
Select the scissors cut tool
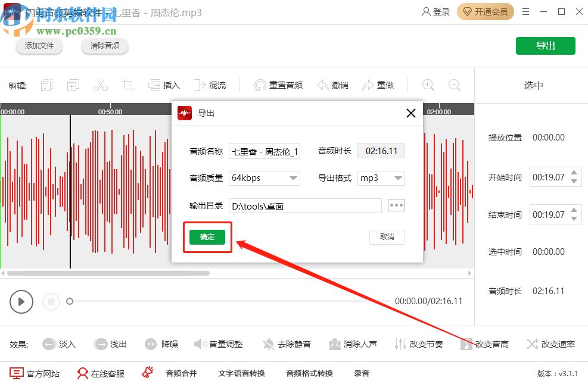[100, 85]
